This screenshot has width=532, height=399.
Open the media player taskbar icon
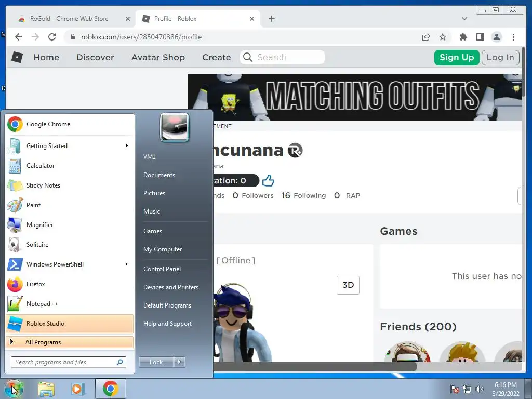(78, 389)
